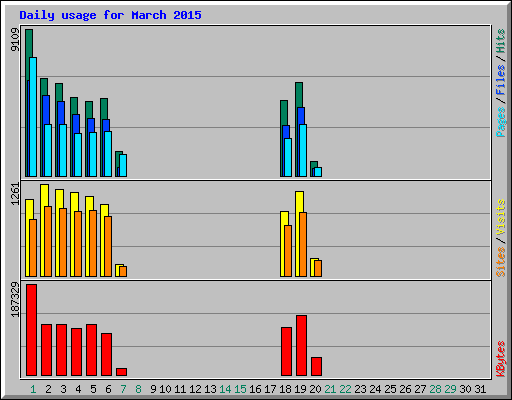Click the day 3 label on the x-axis
The image size is (512, 400).
[x=63, y=389]
